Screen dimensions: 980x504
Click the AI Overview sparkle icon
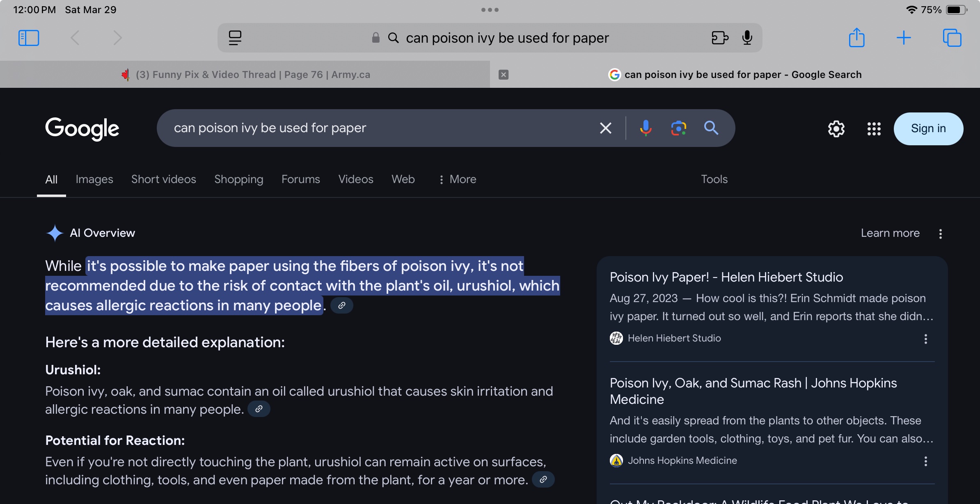point(55,233)
